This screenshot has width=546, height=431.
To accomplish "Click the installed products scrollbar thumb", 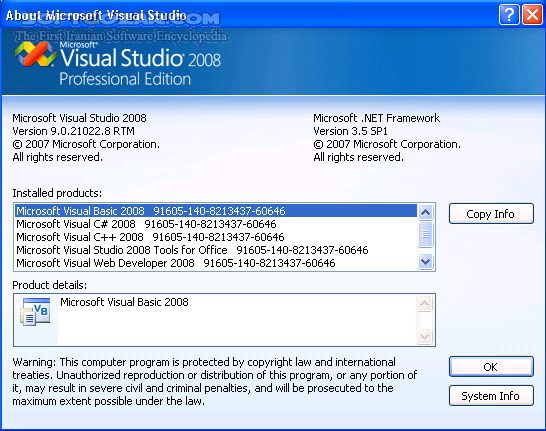I will 426,234.
